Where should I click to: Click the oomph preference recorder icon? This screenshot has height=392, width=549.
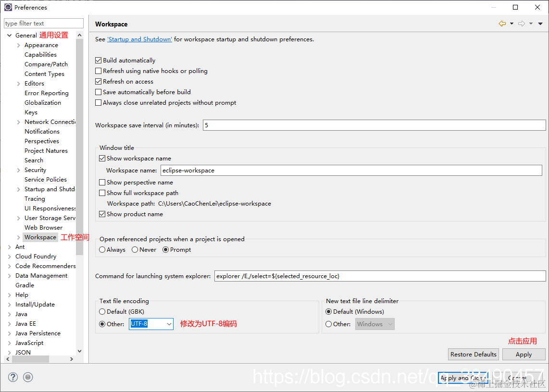pos(28,377)
